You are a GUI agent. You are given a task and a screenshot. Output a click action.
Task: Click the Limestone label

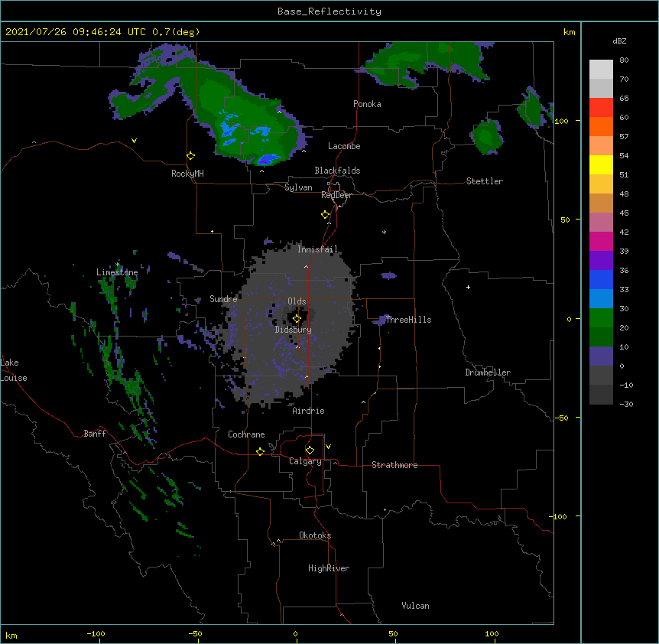point(117,272)
